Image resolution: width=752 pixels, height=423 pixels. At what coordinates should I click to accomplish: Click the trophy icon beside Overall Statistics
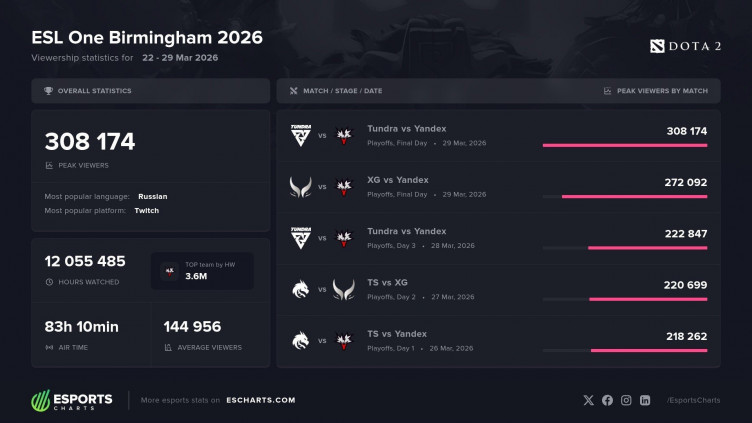tap(49, 91)
